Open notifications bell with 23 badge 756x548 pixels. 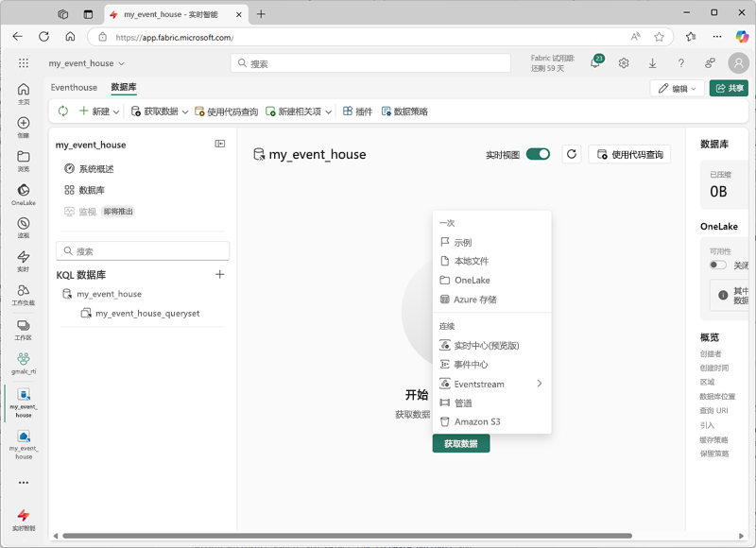pos(596,62)
